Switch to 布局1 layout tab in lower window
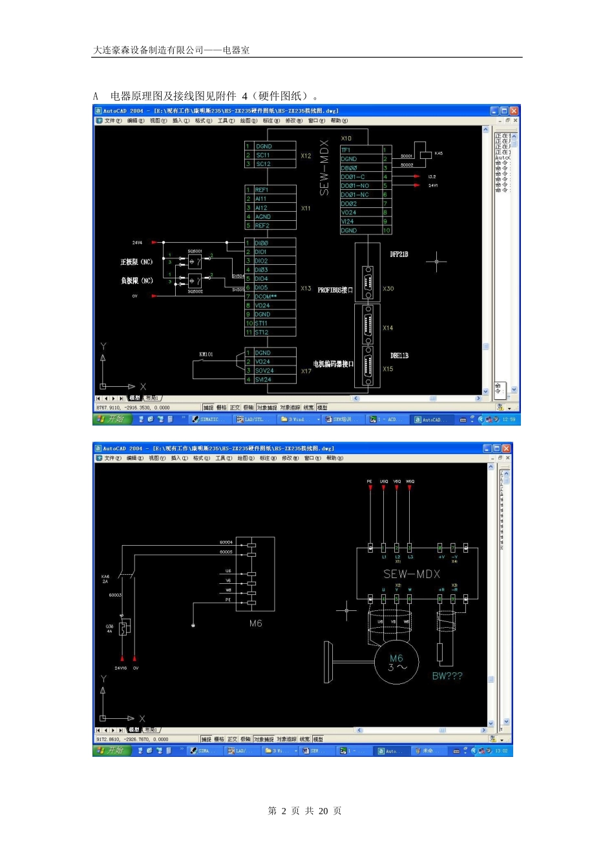Image resolution: width=614 pixels, height=868 pixels. pos(151,730)
